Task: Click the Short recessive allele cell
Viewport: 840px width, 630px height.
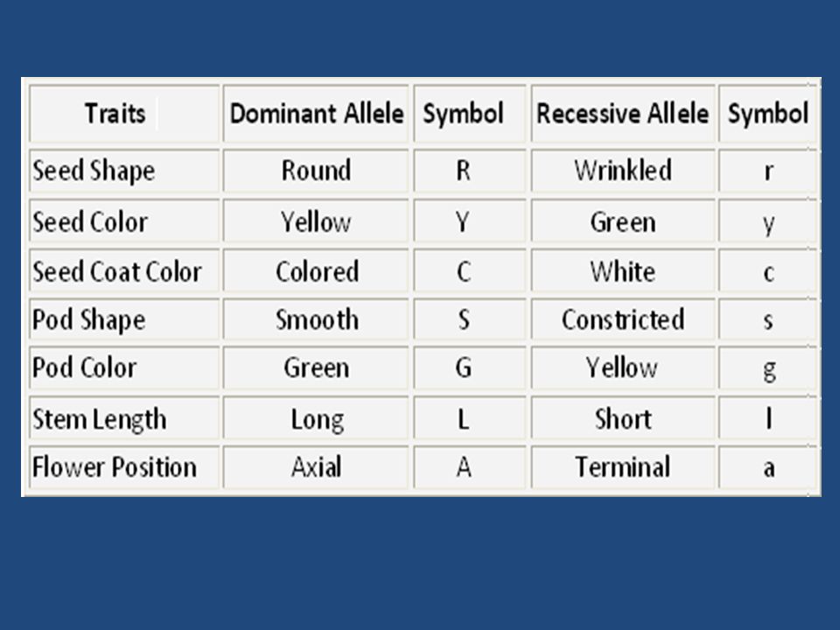Action: pyautogui.click(x=623, y=418)
